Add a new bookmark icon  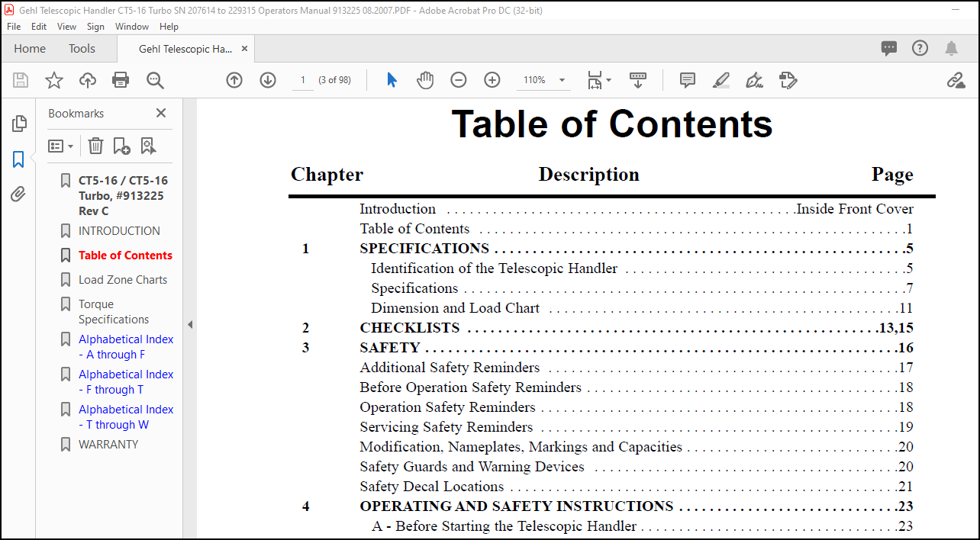pos(121,146)
